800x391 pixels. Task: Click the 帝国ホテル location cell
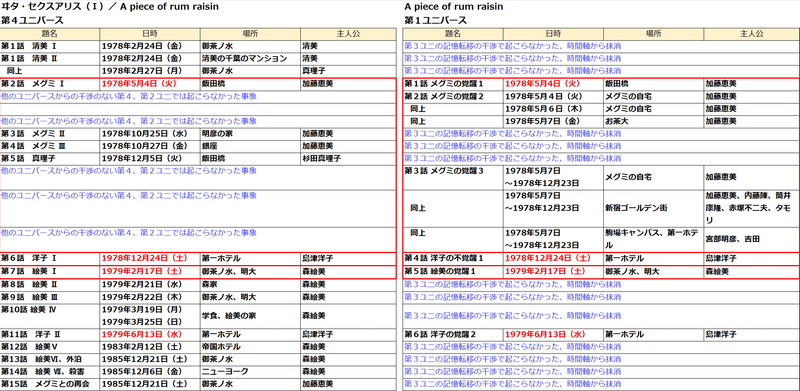(x=250, y=347)
